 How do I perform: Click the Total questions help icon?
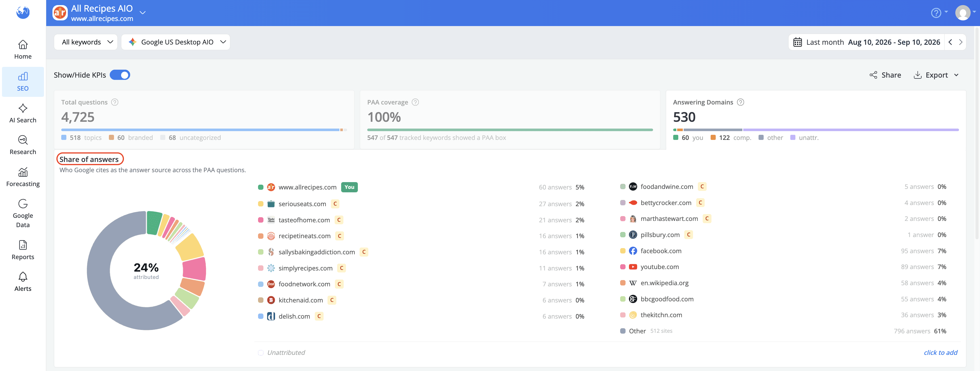click(115, 102)
